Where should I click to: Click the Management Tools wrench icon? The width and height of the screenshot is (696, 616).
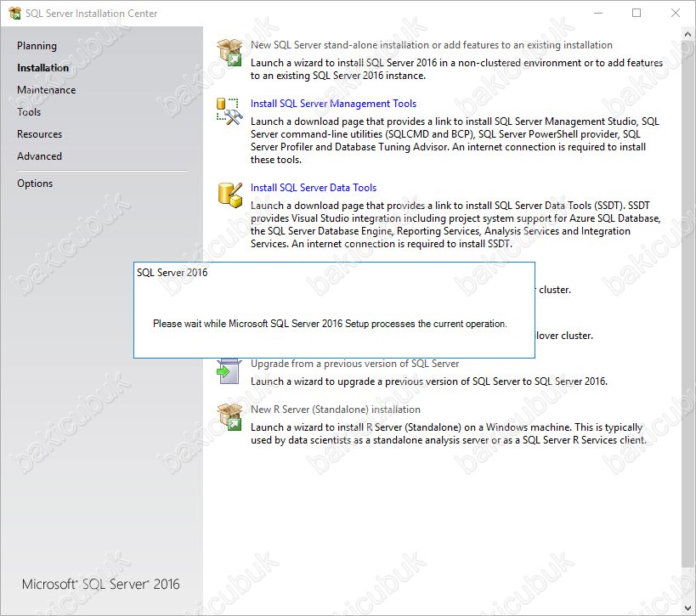point(229,111)
